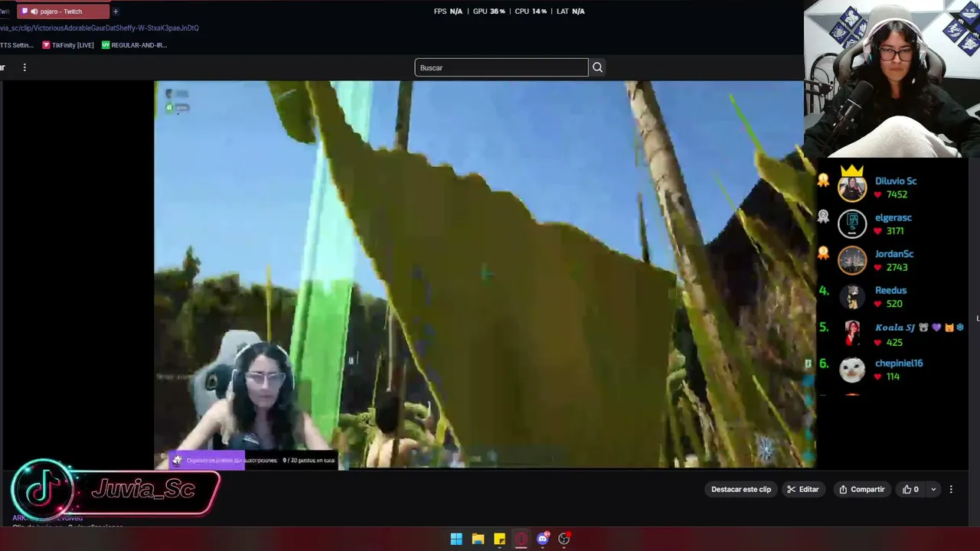Open File Explorer from the taskbar

(x=478, y=539)
